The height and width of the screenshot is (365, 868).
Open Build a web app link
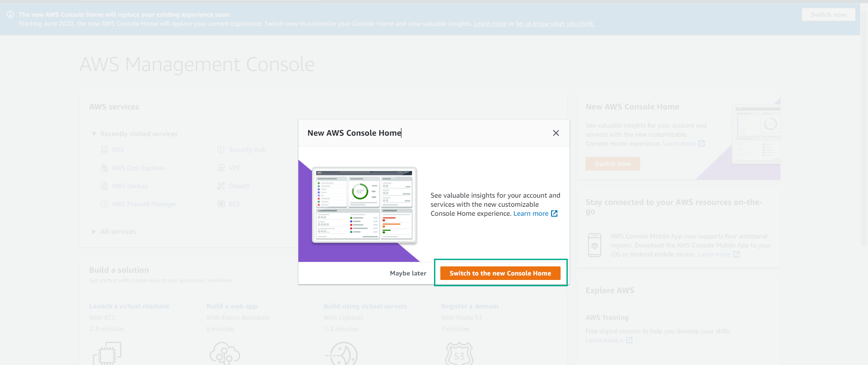point(232,306)
